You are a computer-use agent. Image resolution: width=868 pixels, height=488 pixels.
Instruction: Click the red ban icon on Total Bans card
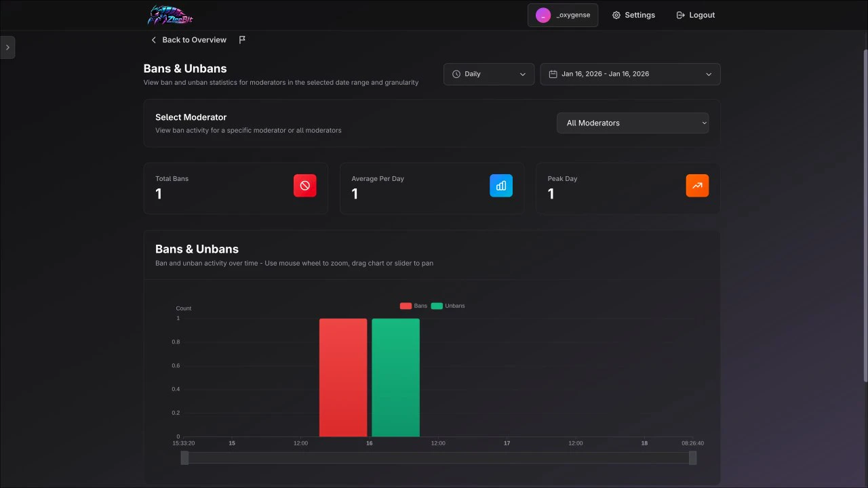pyautogui.click(x=304, y=185)
